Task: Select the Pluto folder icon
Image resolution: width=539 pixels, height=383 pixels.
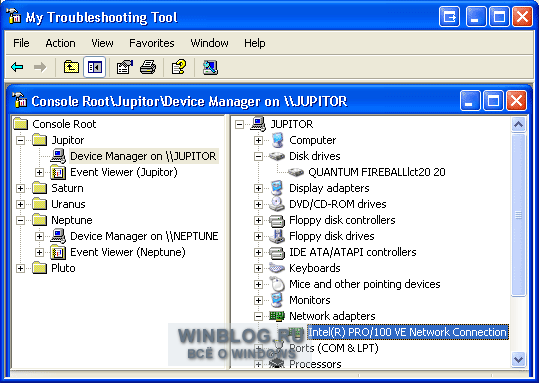Action: [40, 268]
